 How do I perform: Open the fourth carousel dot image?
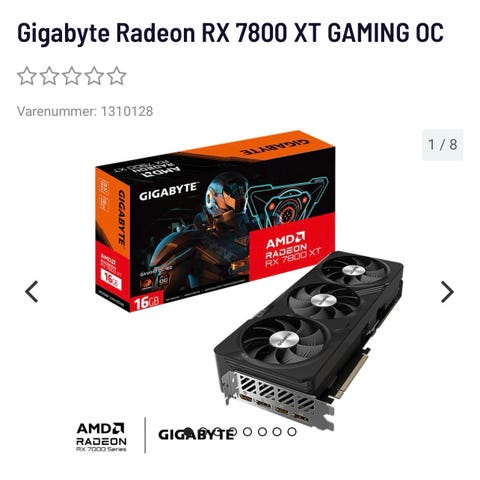point(232,432)
